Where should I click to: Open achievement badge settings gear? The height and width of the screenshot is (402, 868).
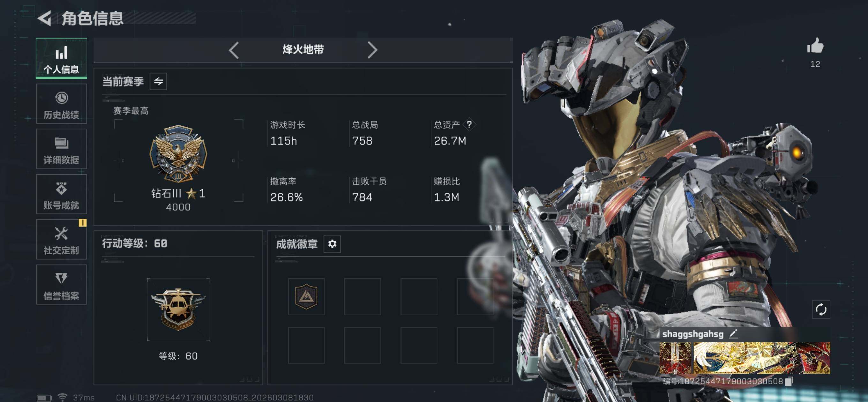click(332, 244)
